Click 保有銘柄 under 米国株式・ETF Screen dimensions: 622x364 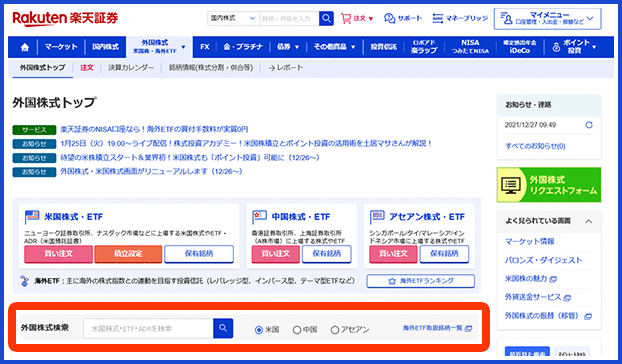pos(199,254)
